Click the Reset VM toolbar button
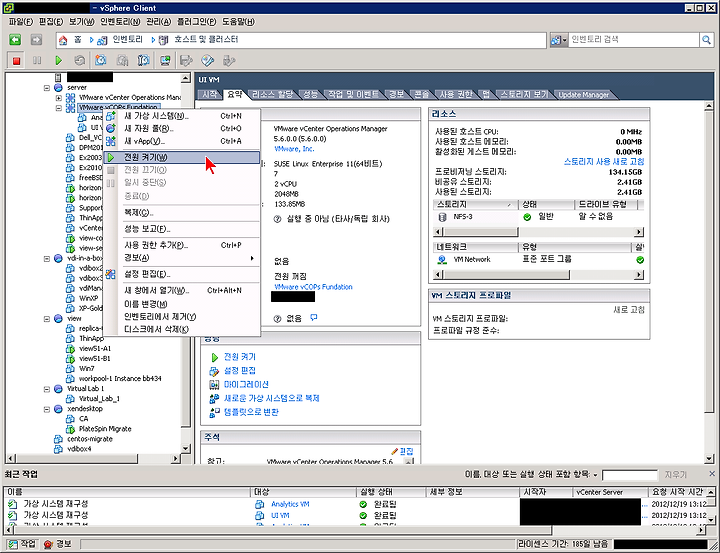This screenshot has width=720, height=553. point(79,60)
